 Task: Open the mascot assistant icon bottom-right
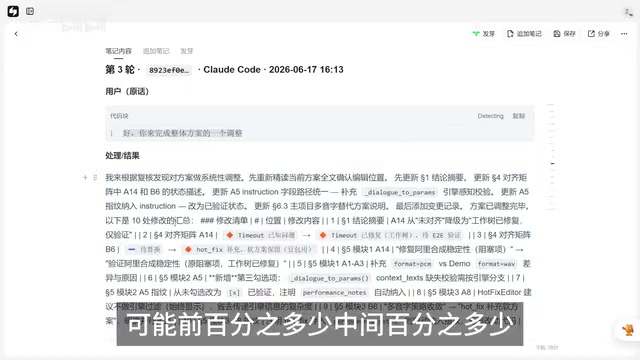point(628,330)
